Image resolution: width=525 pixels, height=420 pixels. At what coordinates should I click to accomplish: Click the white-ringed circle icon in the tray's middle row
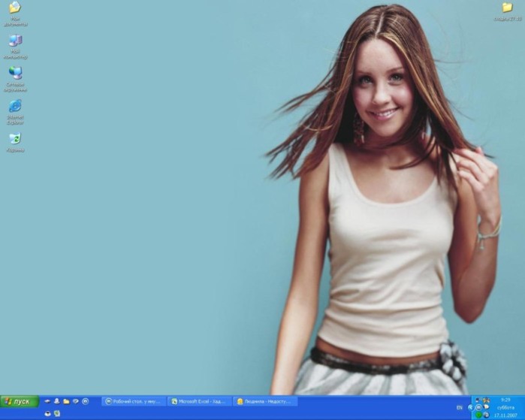tap(478, 407)
